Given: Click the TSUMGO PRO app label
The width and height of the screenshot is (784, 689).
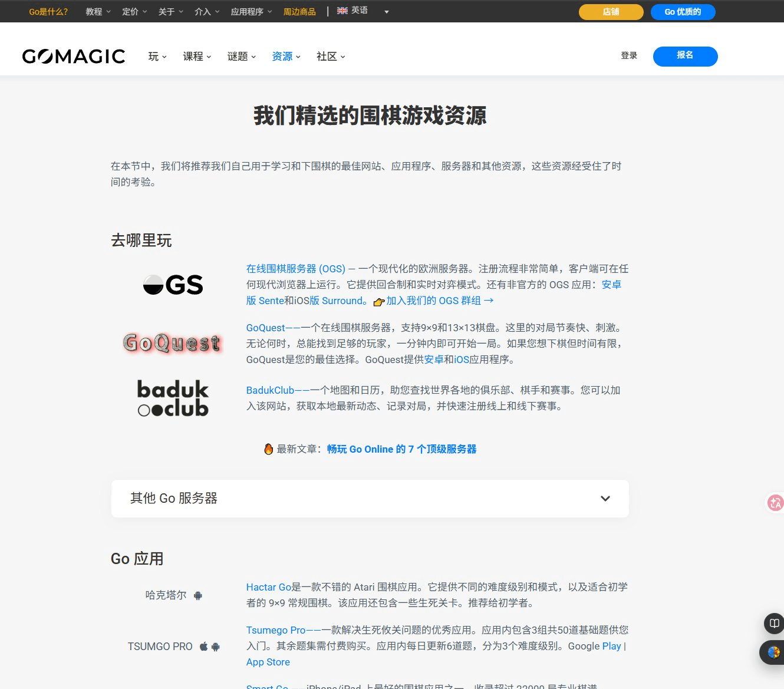Looking at the screenshot, I should [x=160, y=647].
